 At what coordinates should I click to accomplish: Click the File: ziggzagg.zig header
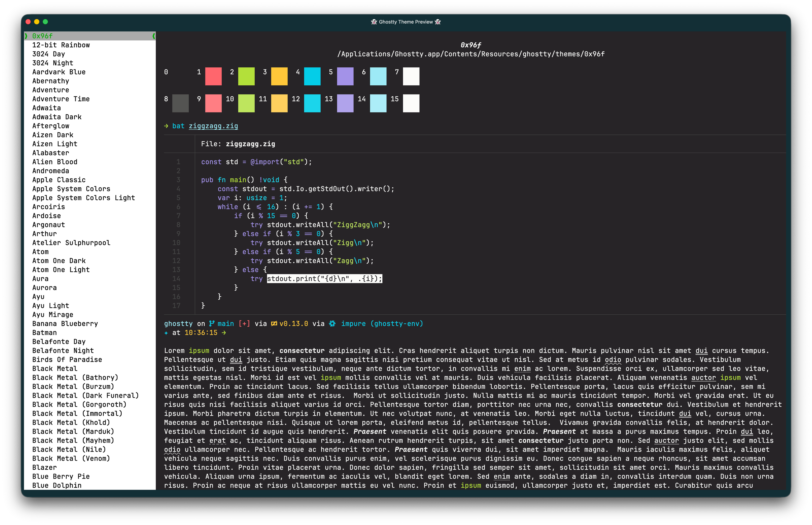[238, 144]
